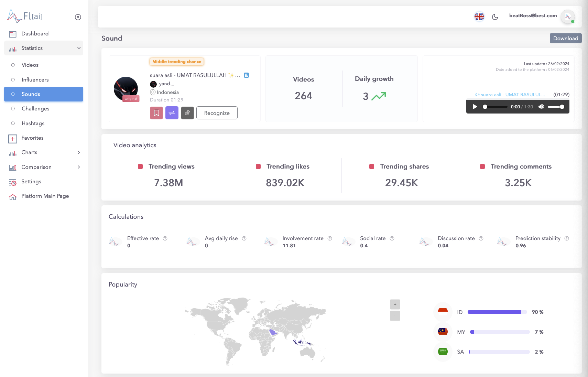Zoom in the popularity map
Image resolution: width=588 pixels, height=377 pixels.
point(395,304)
